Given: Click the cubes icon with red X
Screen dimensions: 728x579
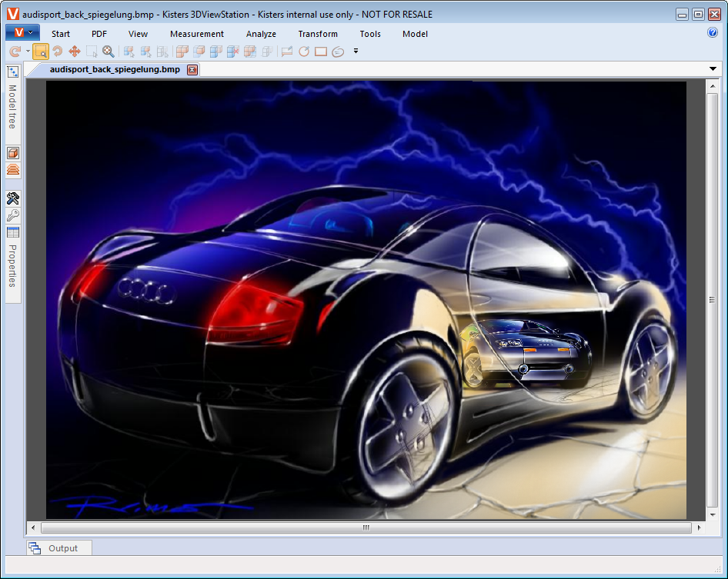Looking at the screenshot, I should (233, 51).
